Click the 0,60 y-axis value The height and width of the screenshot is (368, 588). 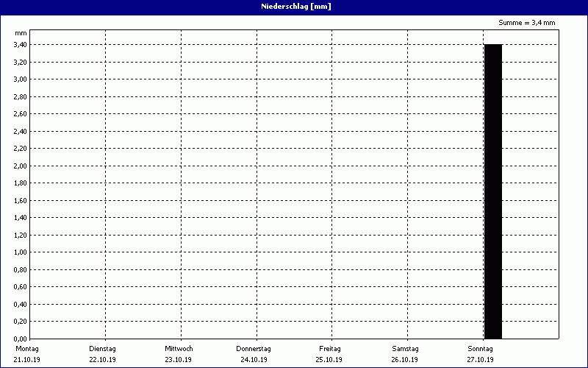21,287
